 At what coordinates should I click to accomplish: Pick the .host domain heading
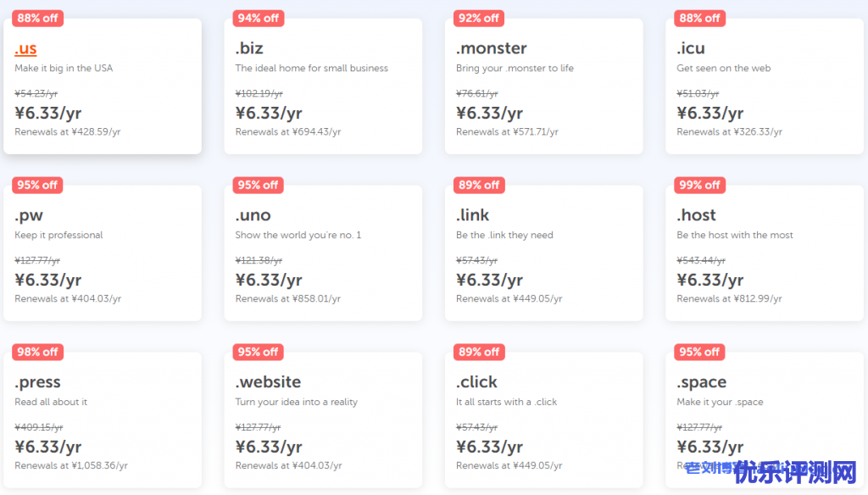coord(697,215)
